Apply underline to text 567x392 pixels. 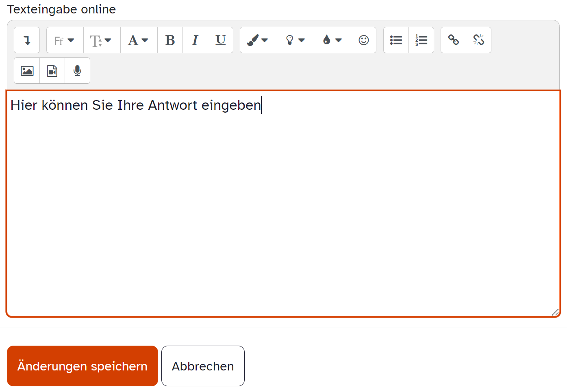220,40
